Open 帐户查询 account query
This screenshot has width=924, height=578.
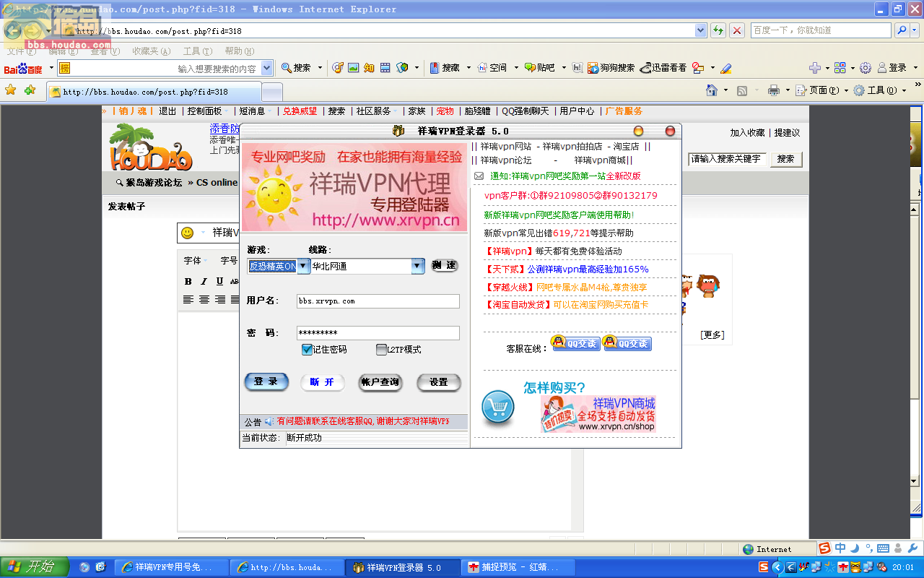point(380,382)
